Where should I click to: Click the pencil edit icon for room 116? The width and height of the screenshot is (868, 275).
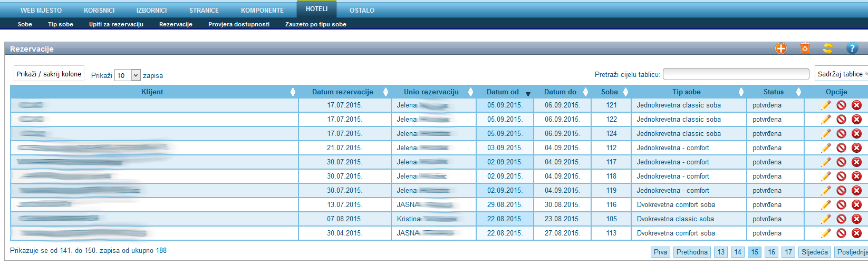point(826,205)
